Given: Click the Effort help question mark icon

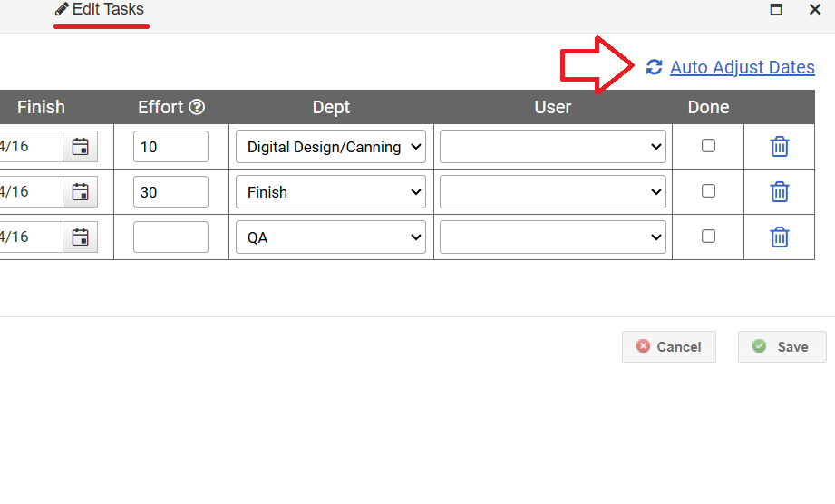Looking at the screenshot, I should point(197,107).
